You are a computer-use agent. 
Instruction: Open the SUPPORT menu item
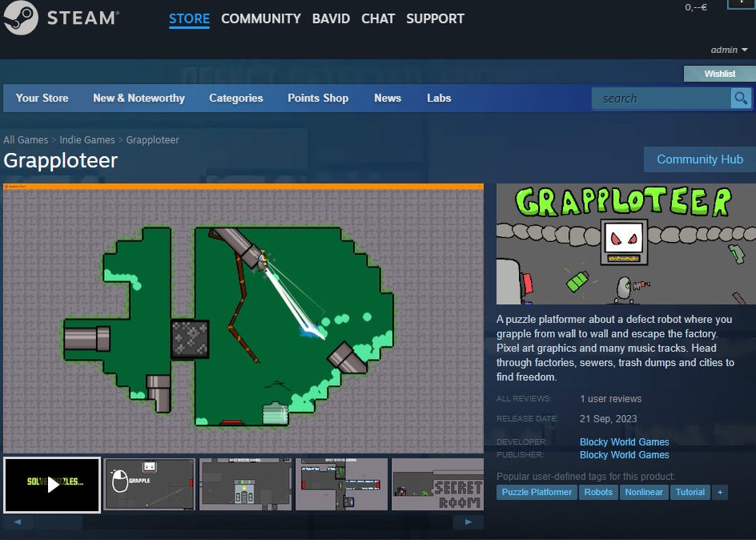tap(435, 18)
